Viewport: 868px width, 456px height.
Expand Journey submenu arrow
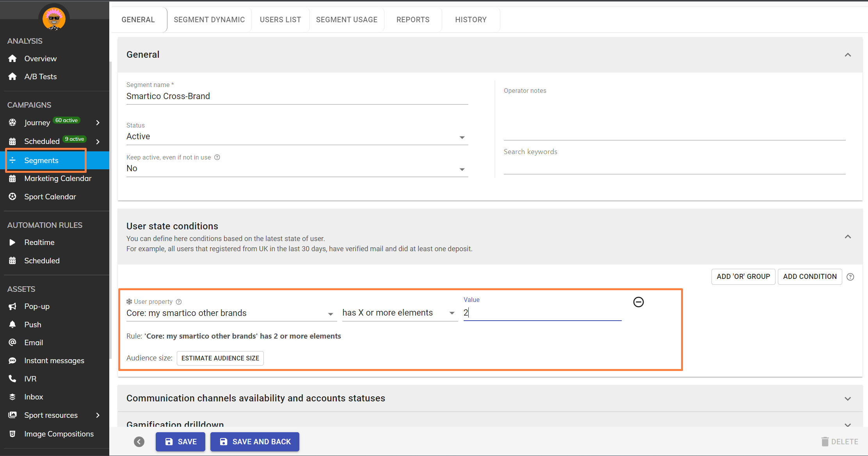(98, 123)
